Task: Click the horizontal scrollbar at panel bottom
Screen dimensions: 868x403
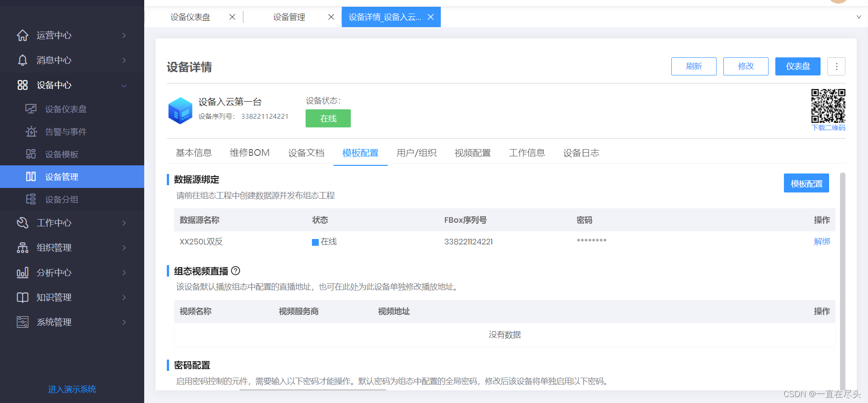Action: 313,389
